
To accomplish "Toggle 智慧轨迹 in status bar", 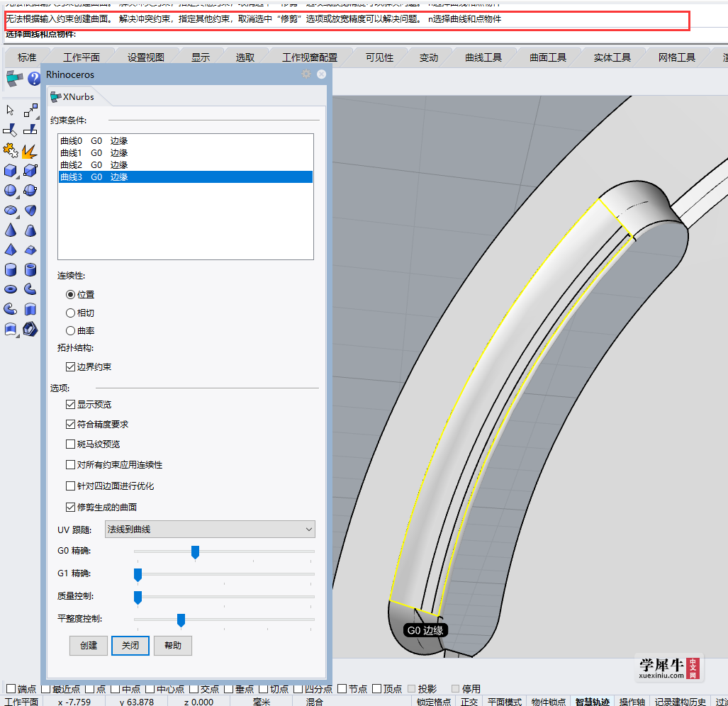I will [593, 701].
